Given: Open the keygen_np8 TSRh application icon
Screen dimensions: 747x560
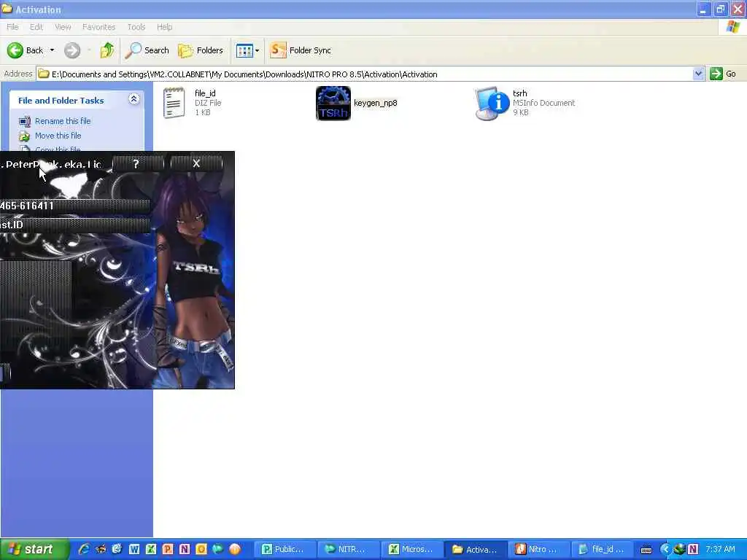Looking at the screenshot, I should click(333, 103).
